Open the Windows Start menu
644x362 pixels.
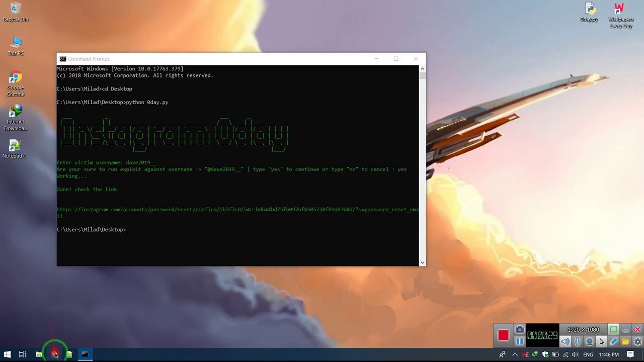click(7, 354)
